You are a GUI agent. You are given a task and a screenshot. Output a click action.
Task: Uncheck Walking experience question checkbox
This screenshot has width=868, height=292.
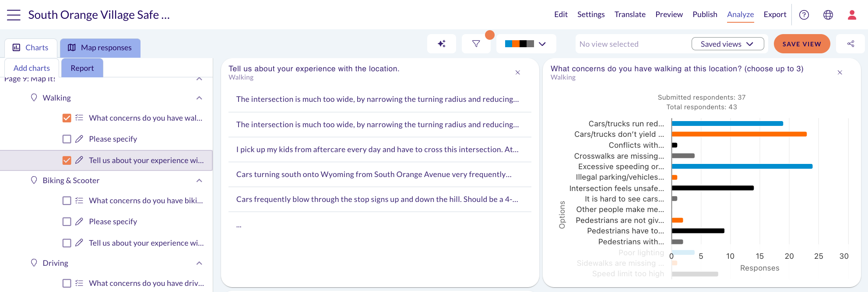point(67,160)
